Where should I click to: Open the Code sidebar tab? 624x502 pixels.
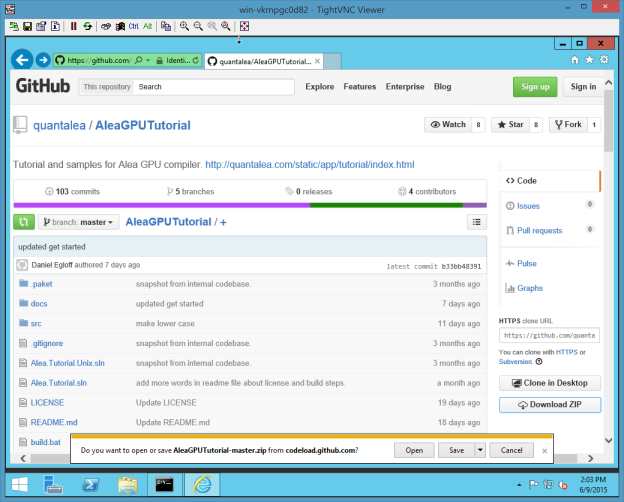549,181
